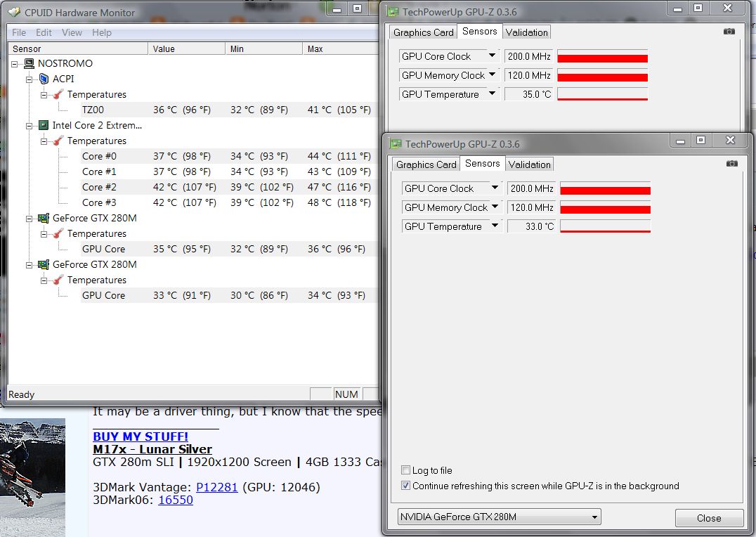This screenshot has width=756, height=537.
Task: Click the processor chip icon for Intel Core 2 Extreme
Action: coord(44,125)
